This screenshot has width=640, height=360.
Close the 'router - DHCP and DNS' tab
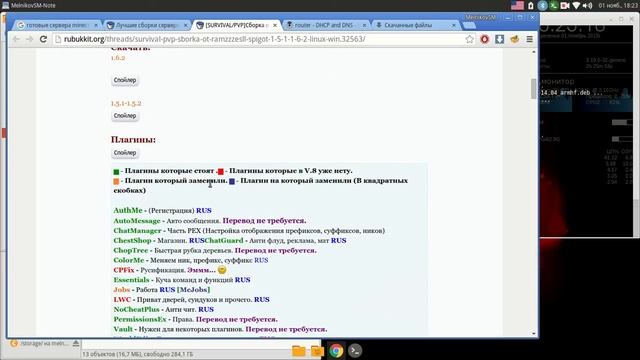point(364,25)
